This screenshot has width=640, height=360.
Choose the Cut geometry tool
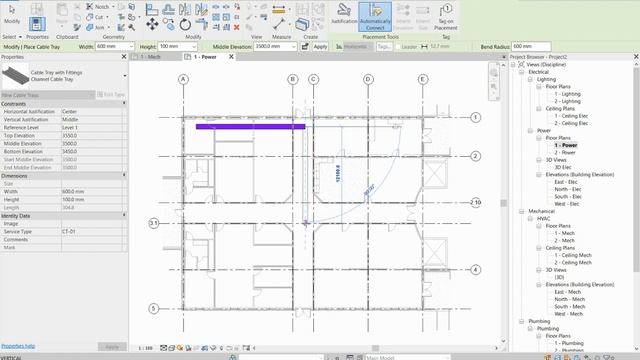(97, 17)
